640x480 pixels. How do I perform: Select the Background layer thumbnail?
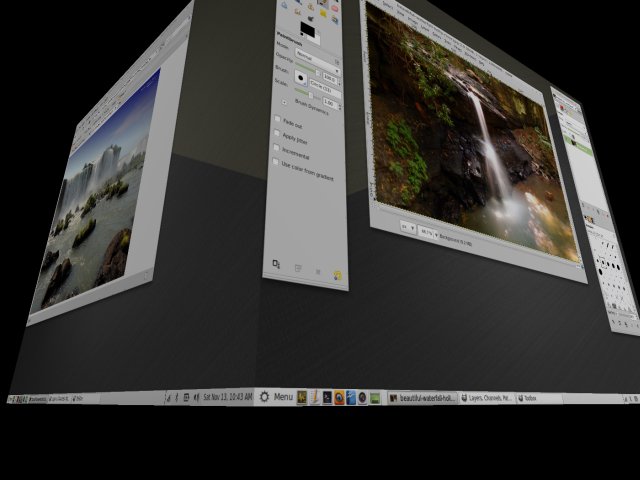pos(571,143)
